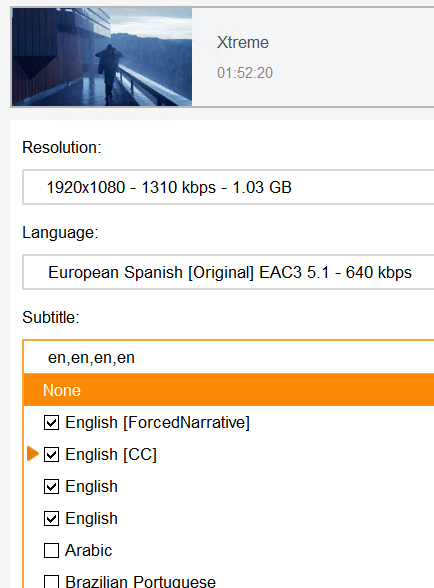This screenshot has width=434, height=588.
Task: Open the Language dropdown European Spanish
Action: [228, 272]
